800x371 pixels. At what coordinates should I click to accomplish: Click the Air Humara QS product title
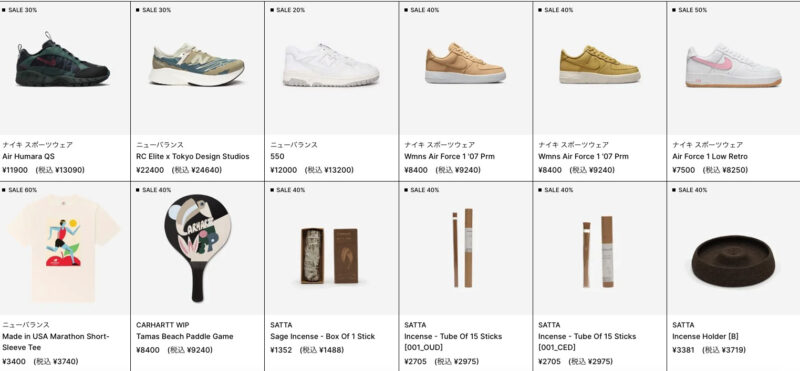[29, 157]
